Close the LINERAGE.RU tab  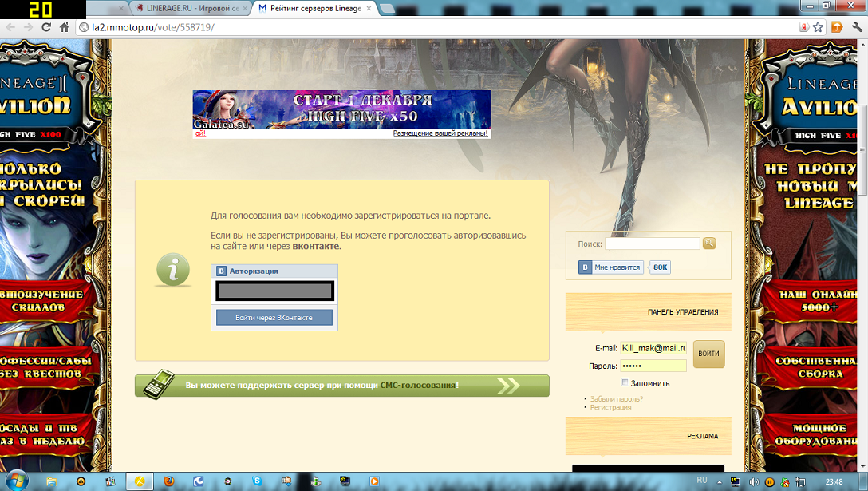(245, 8)
